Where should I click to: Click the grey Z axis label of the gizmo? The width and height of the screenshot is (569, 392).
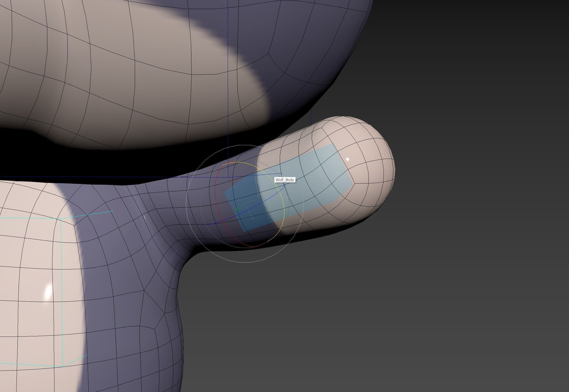click(253, 218)
